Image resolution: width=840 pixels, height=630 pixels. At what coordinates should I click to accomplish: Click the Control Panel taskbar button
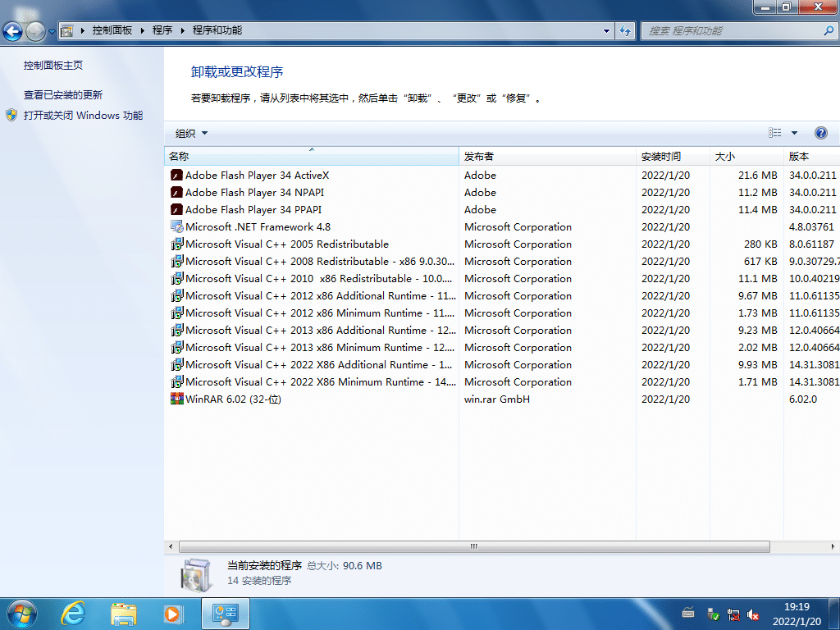coord(226,614)
